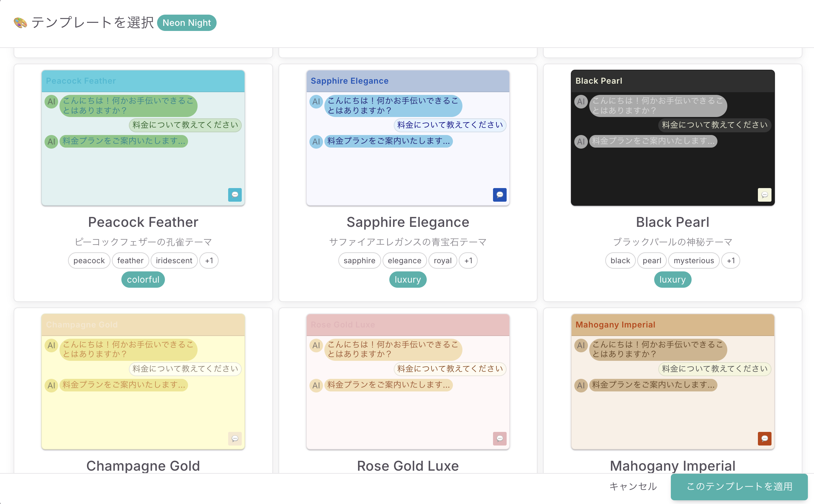The width and height of the screenshot is (814, 504).
Task: Click ピーコックフェザーの孔雀テーマ description
Action: (x=143, y=242)
